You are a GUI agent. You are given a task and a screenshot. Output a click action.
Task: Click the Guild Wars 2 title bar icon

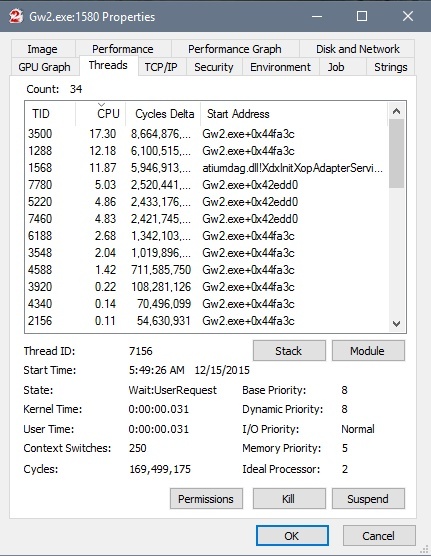click(x=16, y=16)
